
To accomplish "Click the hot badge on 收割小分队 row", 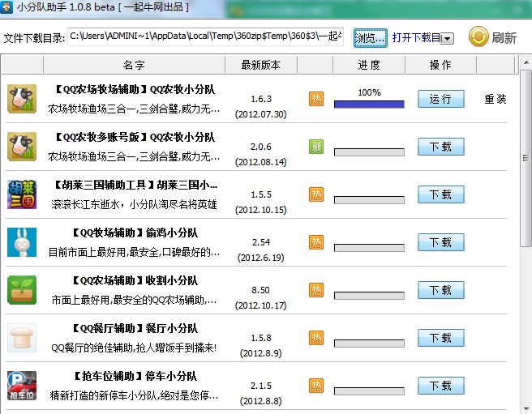I will [316, 290].
